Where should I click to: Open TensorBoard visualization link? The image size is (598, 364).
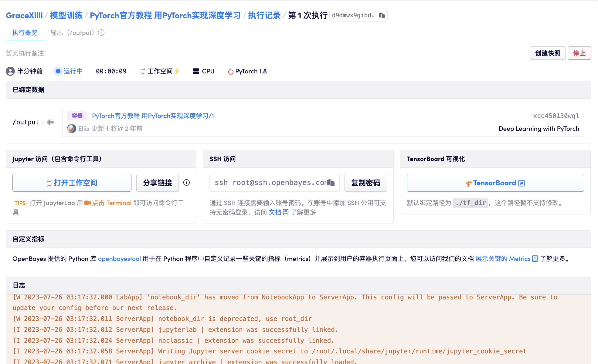pyautogui.click(x=495, y=183)
